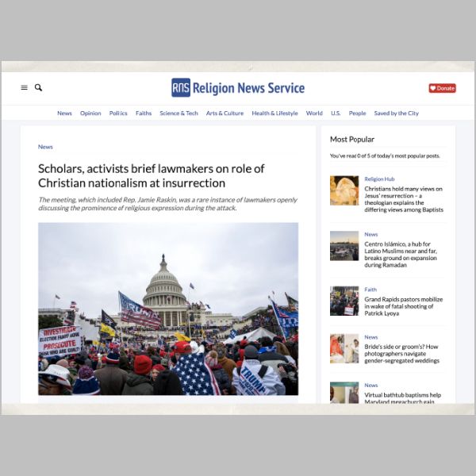Go to the Politics section
The height and width of the screenshot is (476, 476).
(x=118, y=113)
